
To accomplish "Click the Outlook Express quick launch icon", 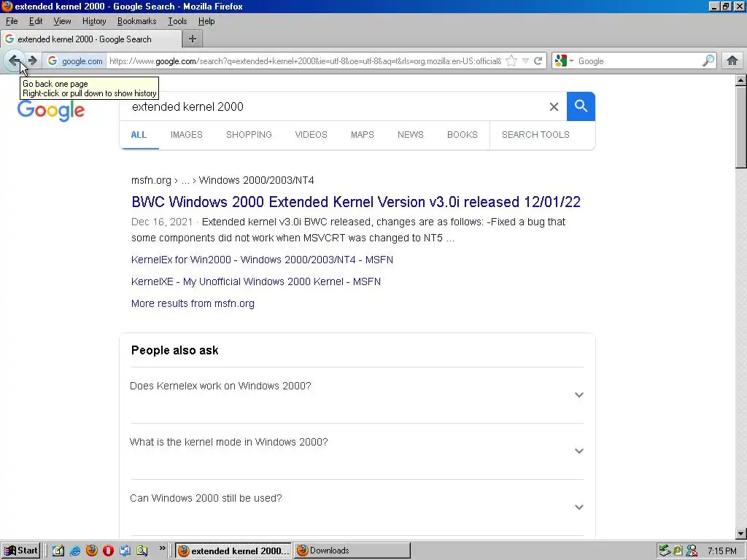I will pyautogui.click(x=125, y=551).
